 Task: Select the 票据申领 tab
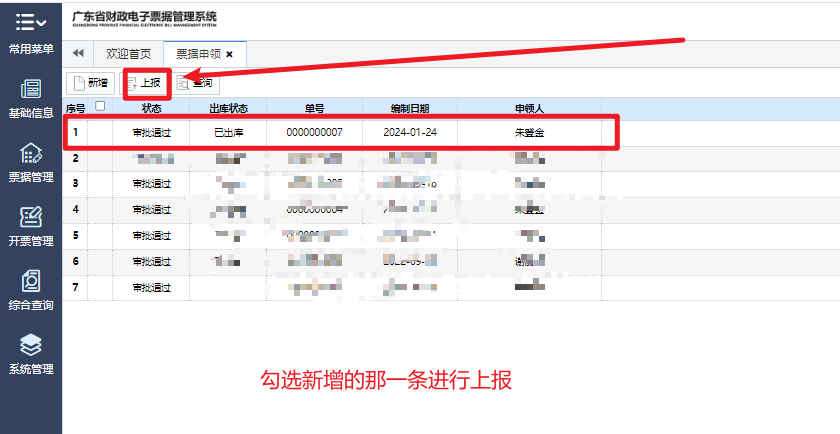(x=197, y=53)
